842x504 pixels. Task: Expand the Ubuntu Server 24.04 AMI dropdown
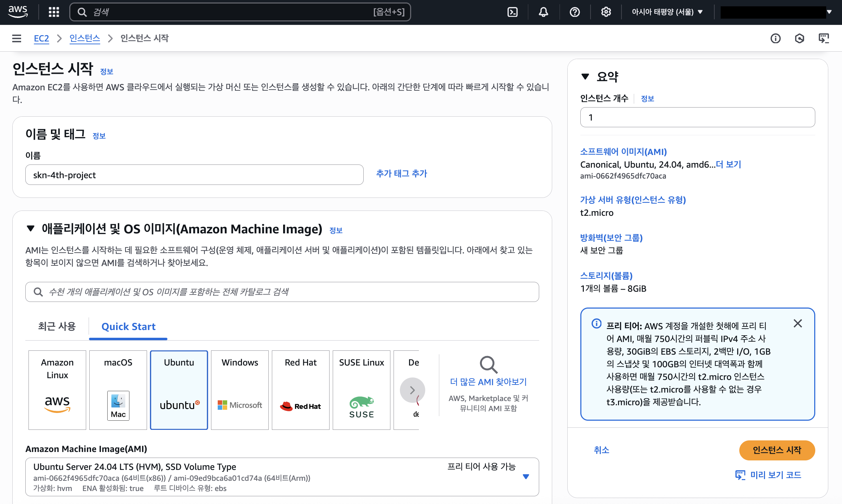(x=525, y=477)
